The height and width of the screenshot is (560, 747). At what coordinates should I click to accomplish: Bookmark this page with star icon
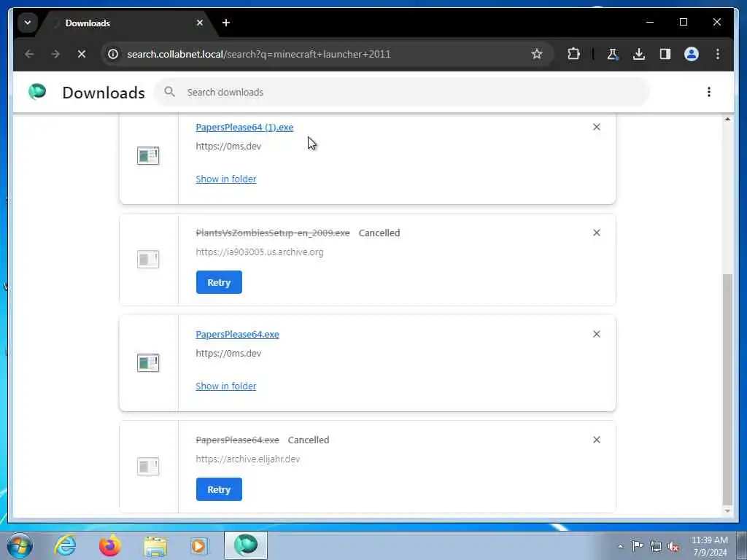click(x=537, y=54)
